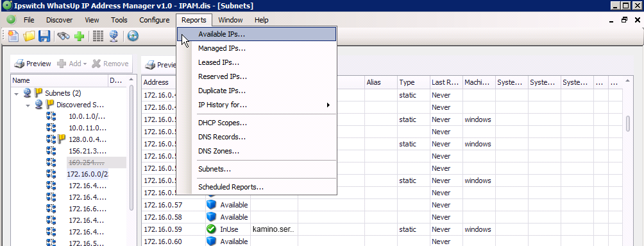
Task: Sort by the Alias column header
Action: click(381, 82)
